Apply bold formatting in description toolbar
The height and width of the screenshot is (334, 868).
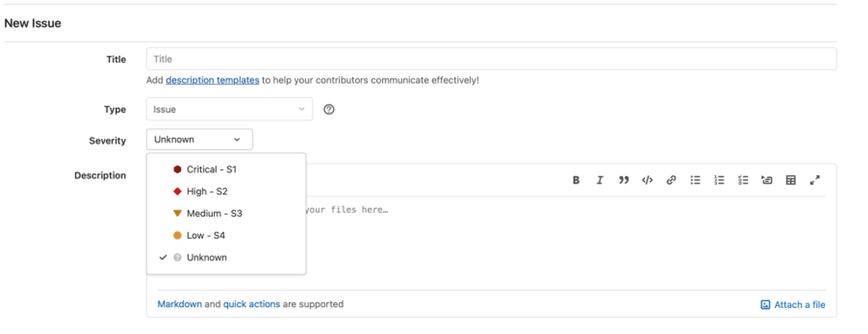click(576, 180)
